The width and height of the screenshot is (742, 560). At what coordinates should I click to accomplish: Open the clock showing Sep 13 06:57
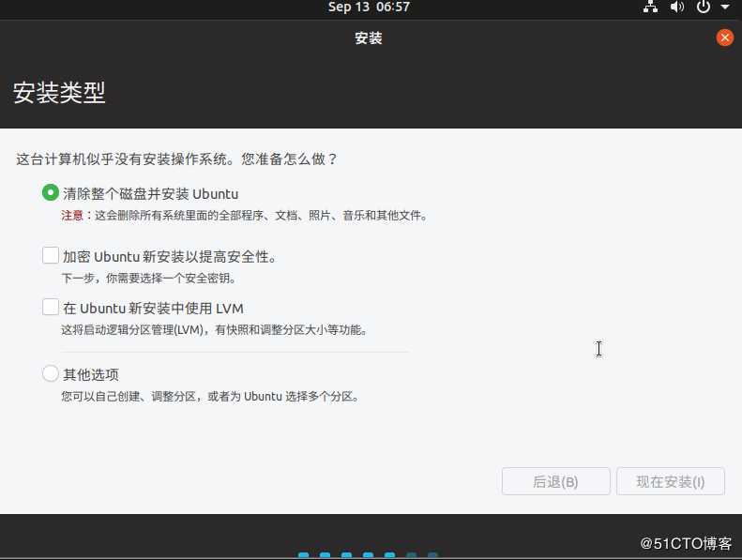click(x=369, y=7)
